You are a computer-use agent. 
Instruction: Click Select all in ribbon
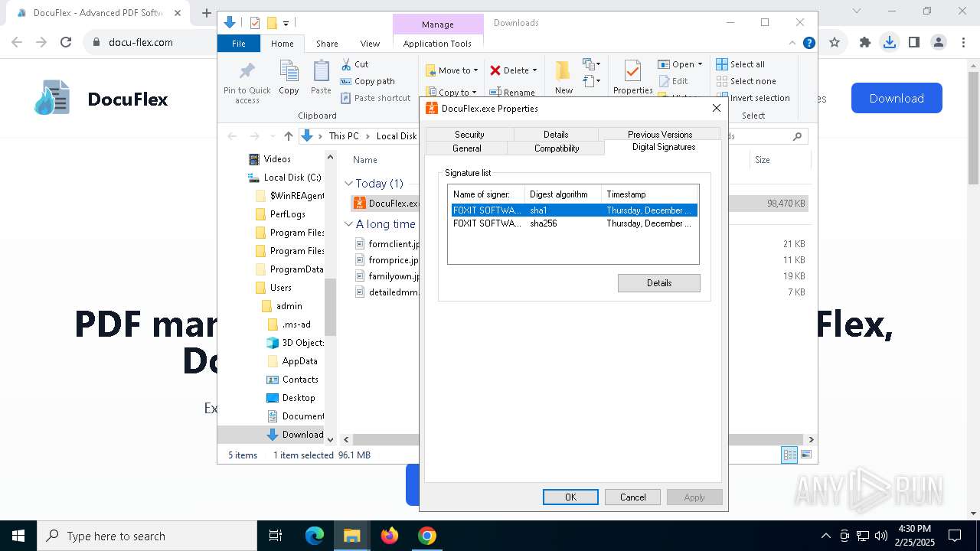(x=740, y=64)
